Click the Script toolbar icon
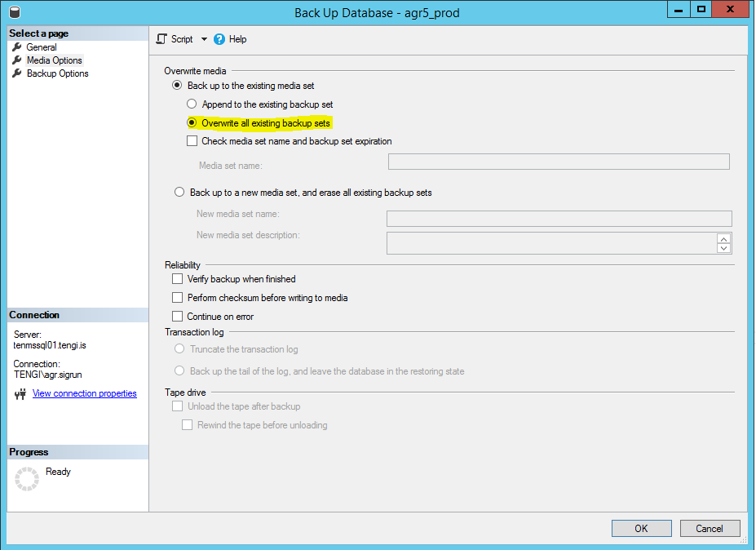Viewport: 756px width, 550px height. [x=161, y=39]
